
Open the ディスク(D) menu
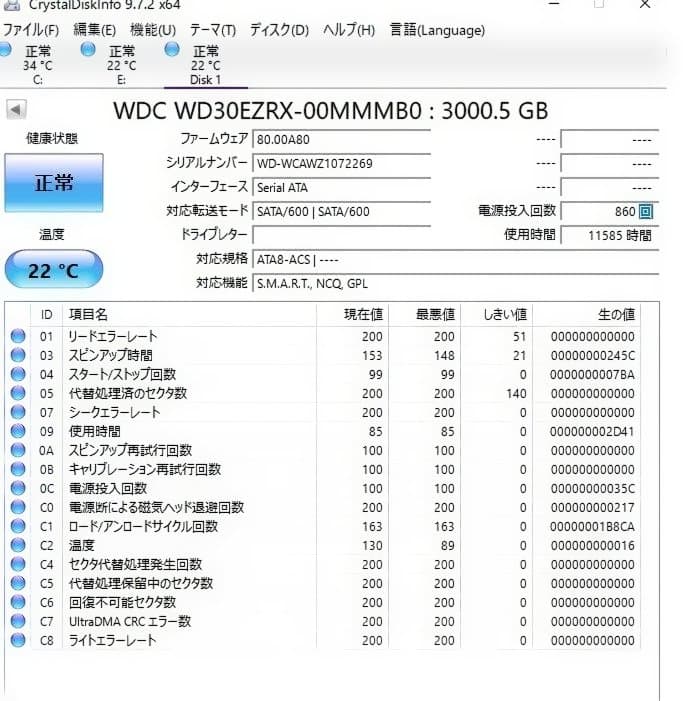[279, 30]
